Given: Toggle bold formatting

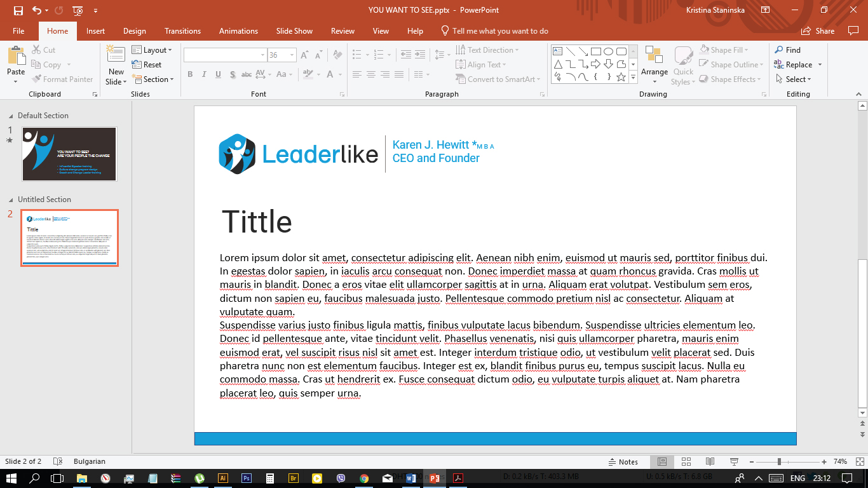Looking at the screenshot, I should tap(189, 74).
